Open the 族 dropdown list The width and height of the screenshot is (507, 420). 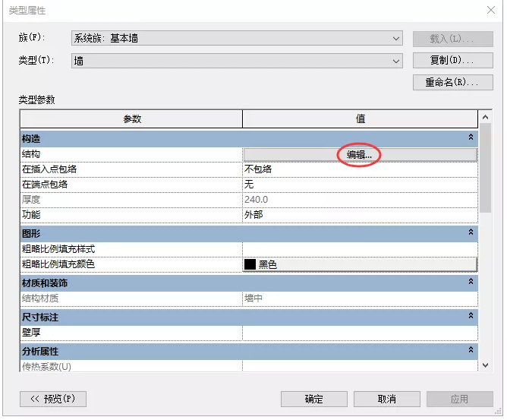point(397,38)
